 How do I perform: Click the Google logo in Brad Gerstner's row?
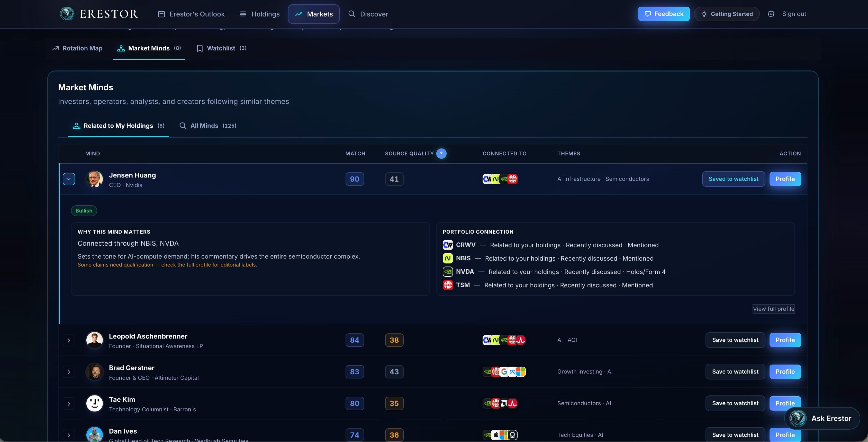(504, 372)
